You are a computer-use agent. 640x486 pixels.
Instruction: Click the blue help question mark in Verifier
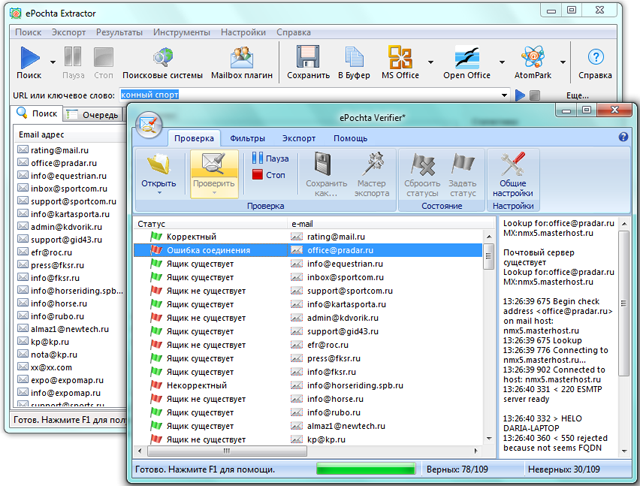click(623, 137)
